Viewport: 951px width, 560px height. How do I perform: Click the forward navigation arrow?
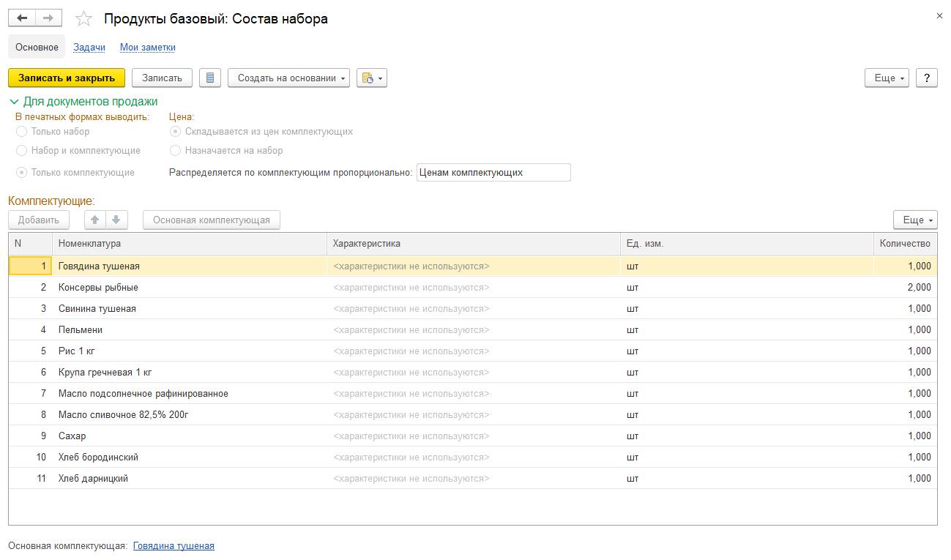(48, 18)
